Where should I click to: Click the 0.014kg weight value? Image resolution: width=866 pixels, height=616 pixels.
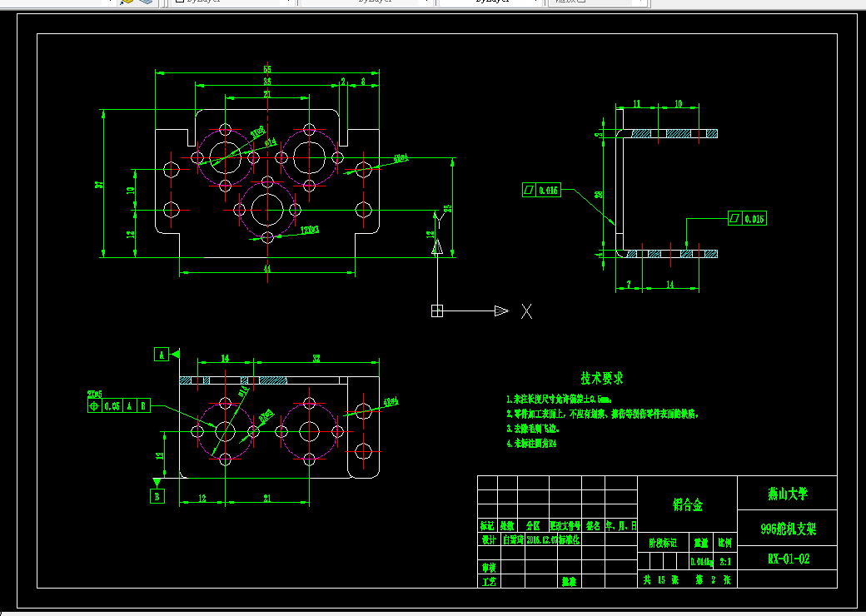click(x=701, y=562)
